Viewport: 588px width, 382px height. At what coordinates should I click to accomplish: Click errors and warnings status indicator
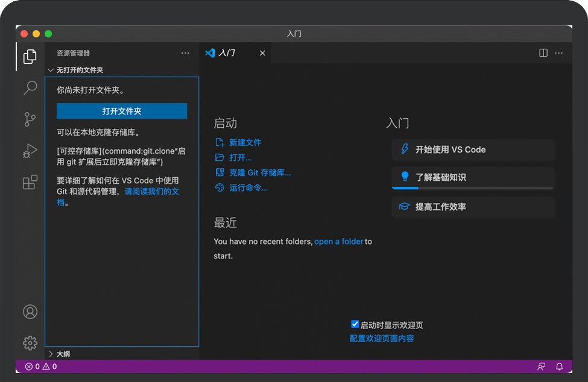pos(41,366)
